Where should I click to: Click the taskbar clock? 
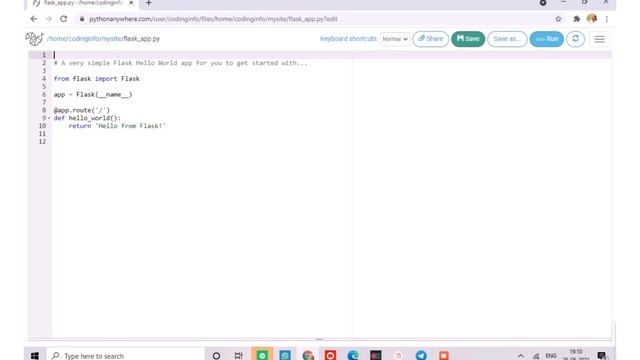(576, 355)
